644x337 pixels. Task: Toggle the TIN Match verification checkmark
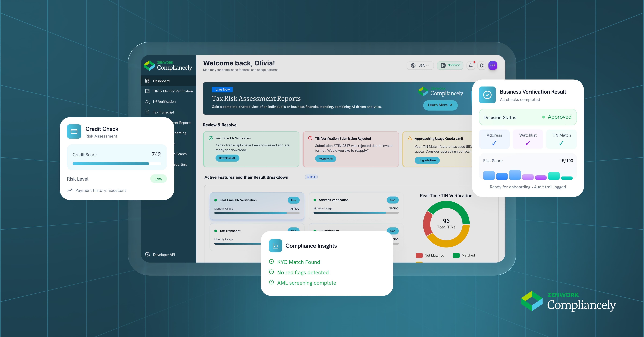point(561,143)
